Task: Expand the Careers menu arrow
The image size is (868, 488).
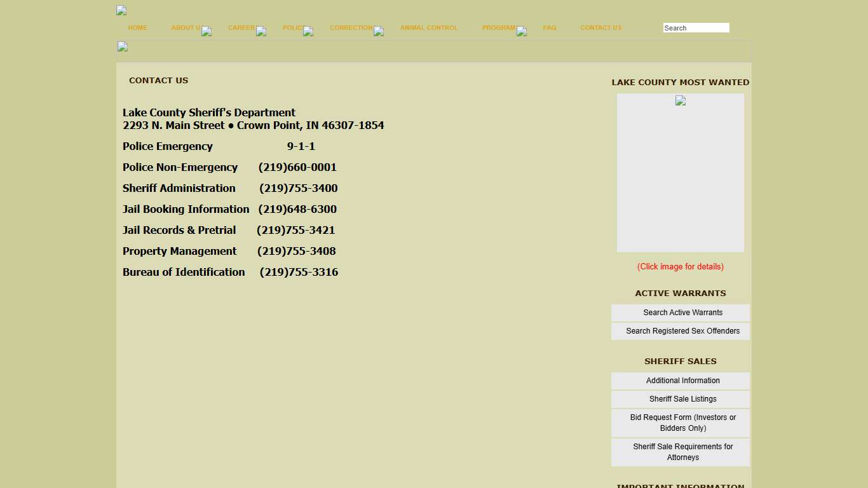Action: [x=261, y=31]
